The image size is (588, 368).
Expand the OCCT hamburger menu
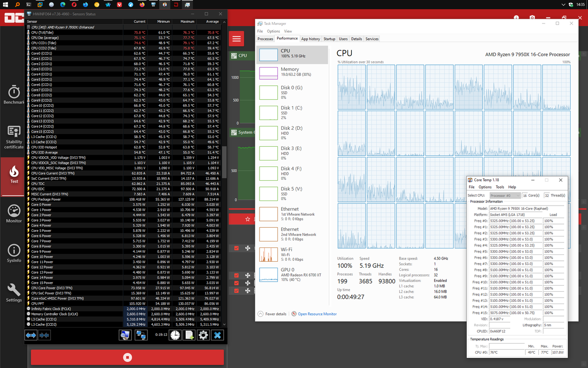pyautogui.click(x=237, y=39)
